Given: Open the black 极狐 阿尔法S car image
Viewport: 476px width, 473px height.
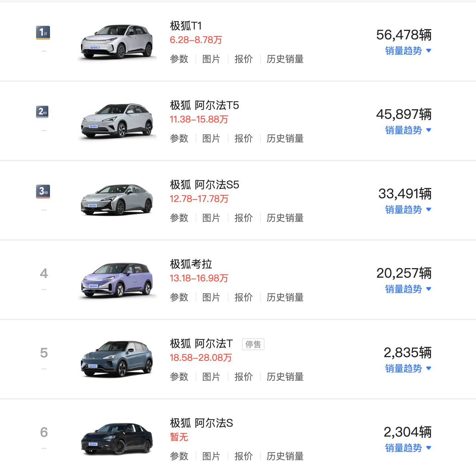Looking at the screenshot, I should [117, 439].
